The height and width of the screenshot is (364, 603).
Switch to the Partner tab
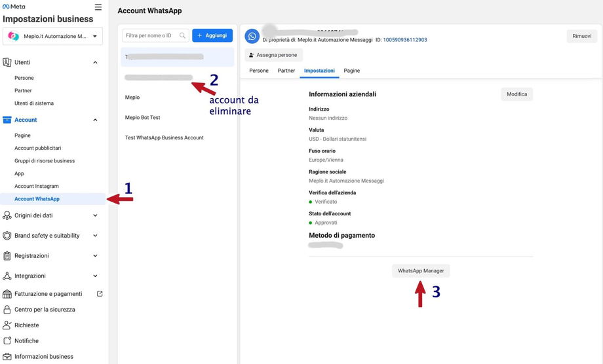coord(286,71)
